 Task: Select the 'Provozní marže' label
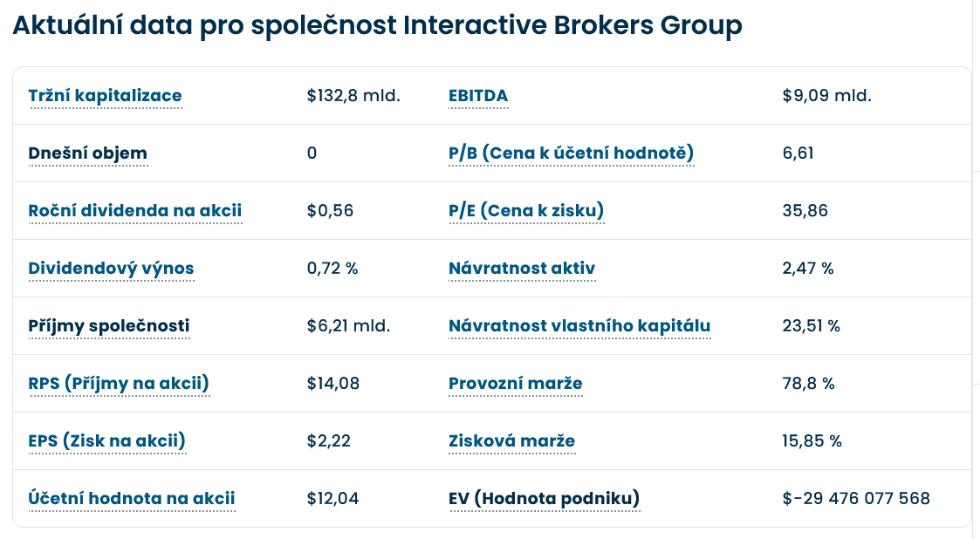(x=515, y=384)
